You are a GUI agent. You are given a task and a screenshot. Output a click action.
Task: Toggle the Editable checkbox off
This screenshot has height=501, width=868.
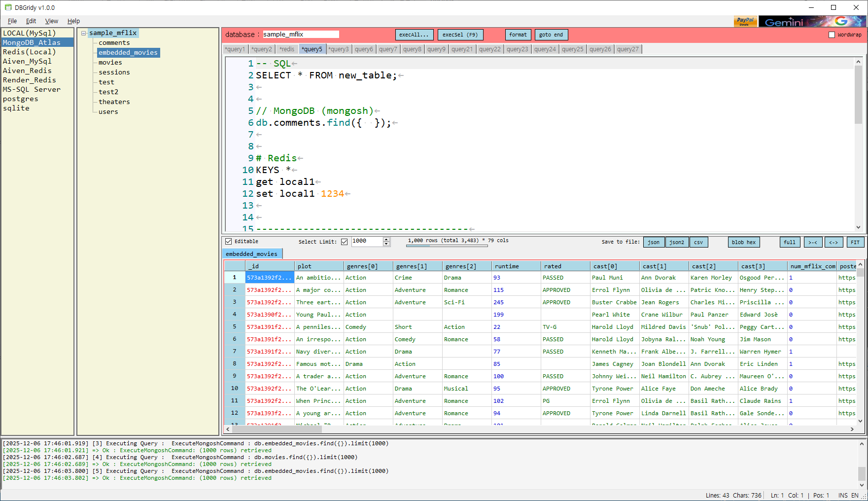pos(229,241)
